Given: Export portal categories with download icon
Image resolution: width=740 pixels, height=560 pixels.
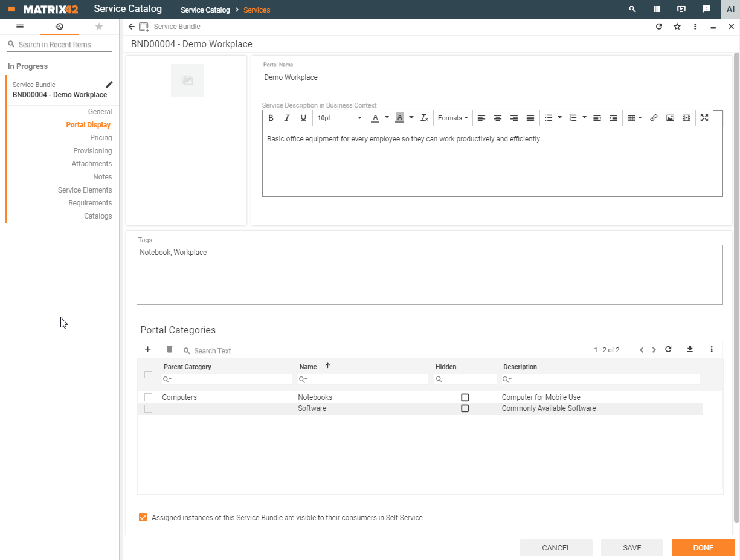Looking at the screenshot, I should click(x=690, y=349).
